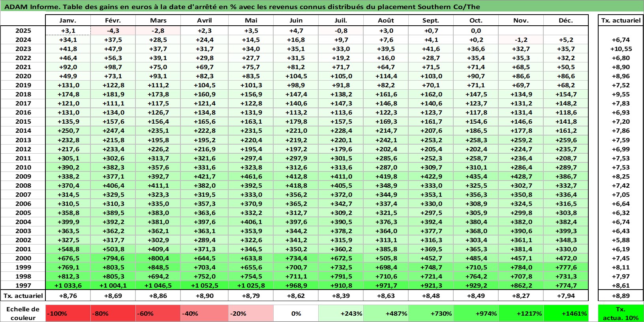Viewport: 644px width, 322px height.
Task: Select the +487% green scale swatch
Action: [386, 313]
